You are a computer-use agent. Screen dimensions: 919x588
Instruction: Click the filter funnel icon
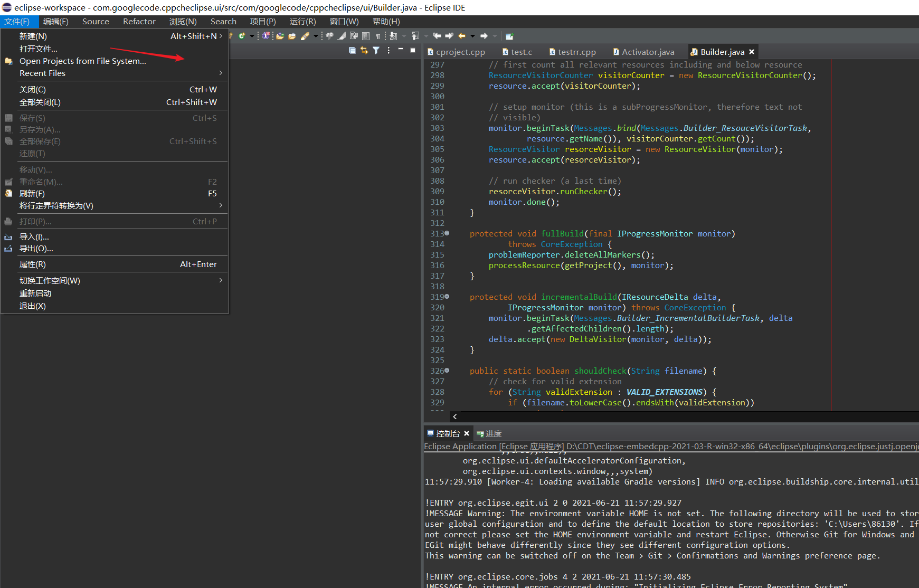coord(376,51)
